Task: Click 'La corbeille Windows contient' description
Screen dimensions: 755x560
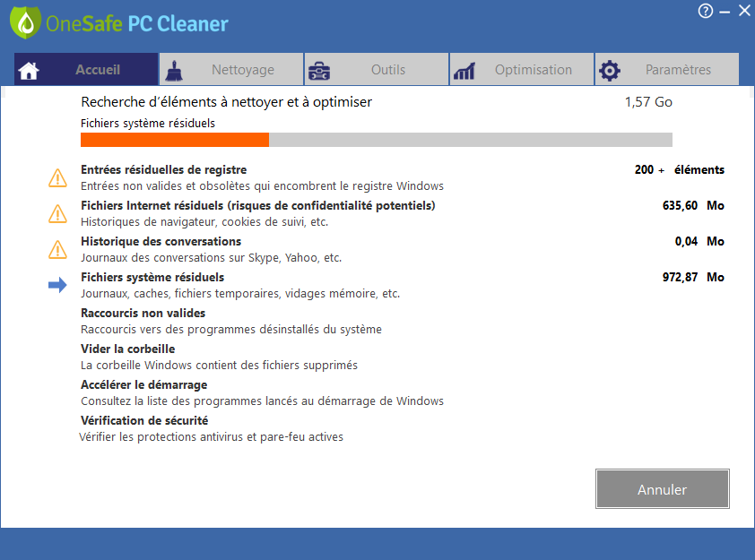Action: (x=219, y=366)
